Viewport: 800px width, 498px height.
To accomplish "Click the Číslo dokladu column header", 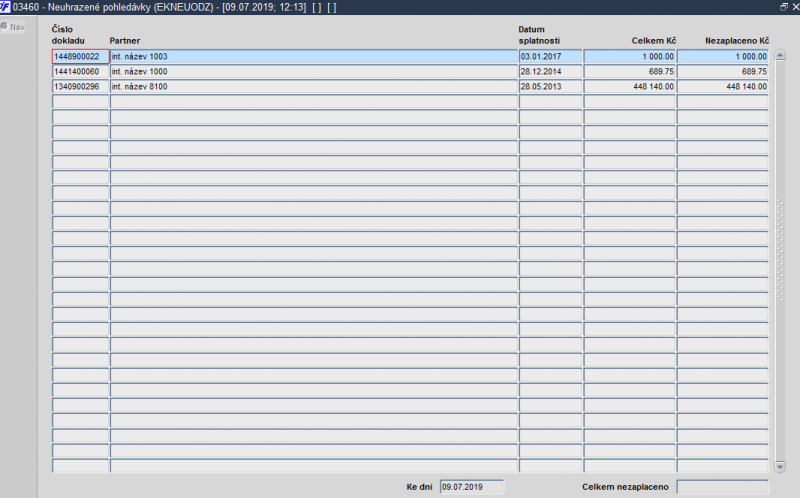I will pyautogui.click(x=68, y=35).
